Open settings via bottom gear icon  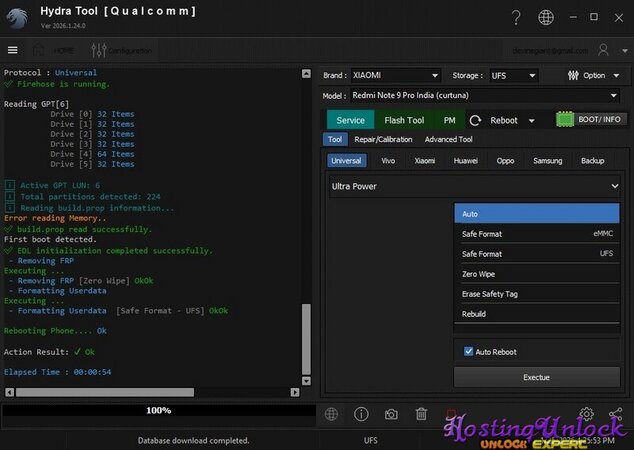[586, 413]
